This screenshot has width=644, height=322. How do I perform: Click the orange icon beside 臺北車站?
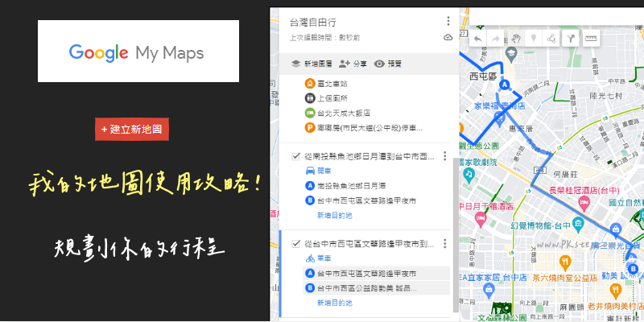click(x=309, y=84)
